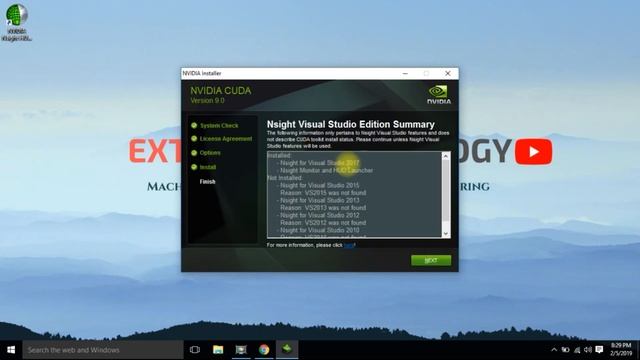This screenshot has height=360, width=640.
Task: Show hidden system tray icons
Action: point(554,350)
